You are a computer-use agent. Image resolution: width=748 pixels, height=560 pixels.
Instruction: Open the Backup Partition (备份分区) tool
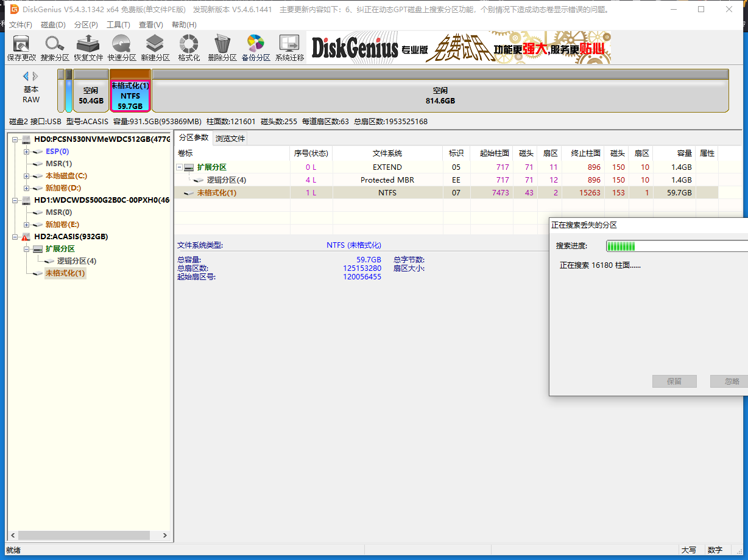click(256, 48)
